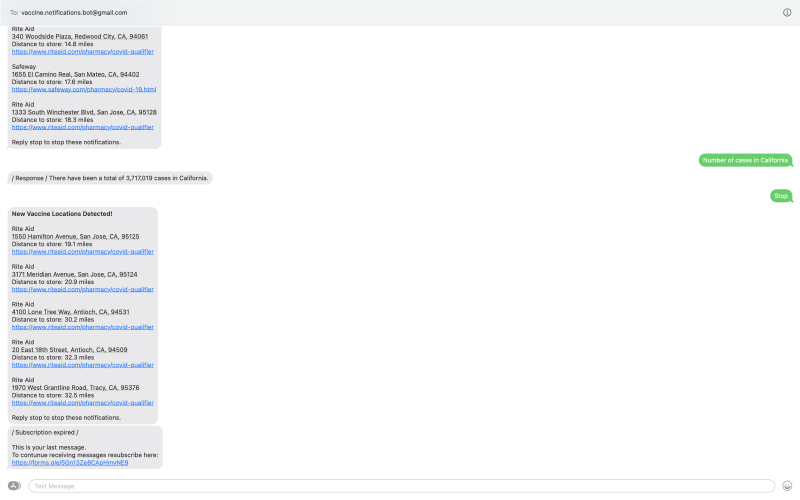Click the 'Number of cases in California' sent bubble

pyautogui.click(x=745, y=160)
